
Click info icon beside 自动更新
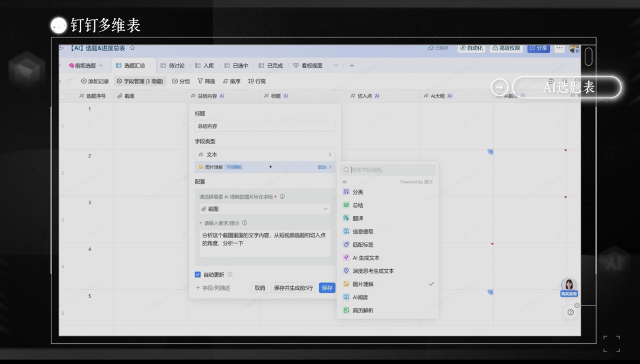(230, 274)
